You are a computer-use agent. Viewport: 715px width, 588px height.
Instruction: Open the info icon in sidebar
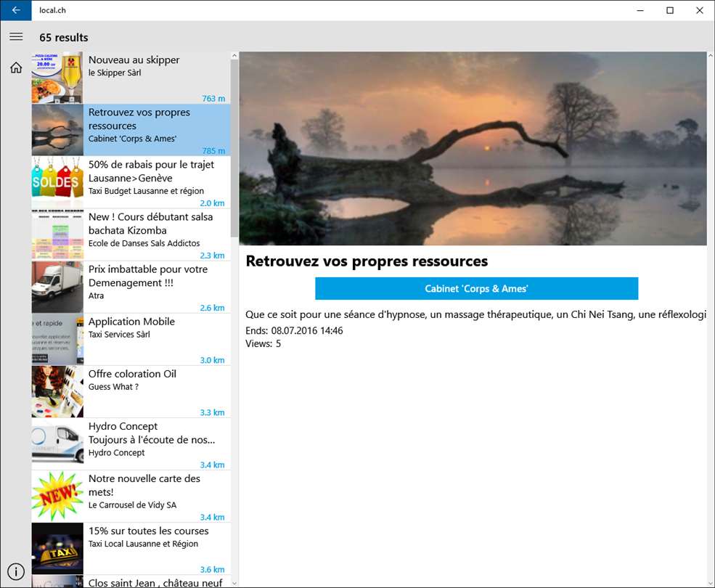(x=16, y=571)
